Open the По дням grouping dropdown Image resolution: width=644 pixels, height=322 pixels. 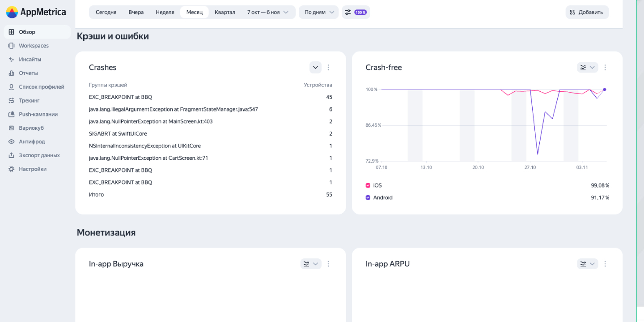318,12
